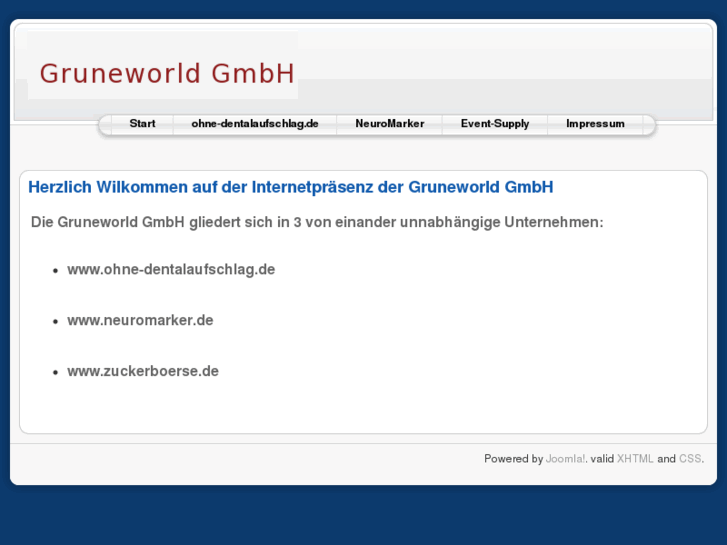Open the XHTML validation footer link
This screenshot has height=545, width=727.
pos(635,459)
